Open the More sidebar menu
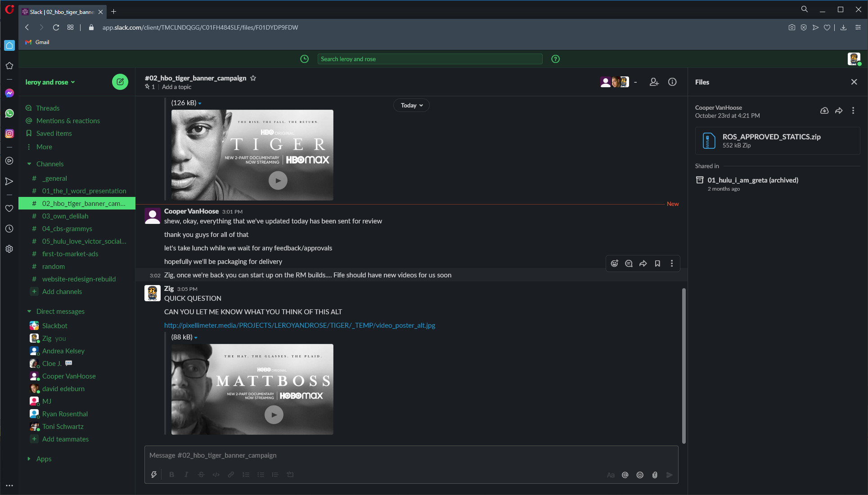This screenshot has width=868, height=495. click(44, 147)
